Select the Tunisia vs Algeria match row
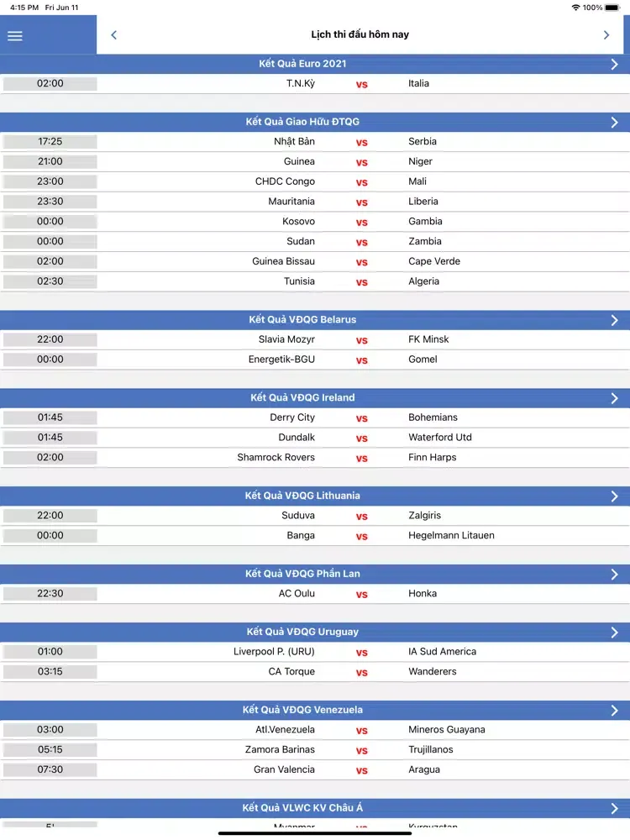Viewport: 630px width, 840px height. [x=361, y=281]
